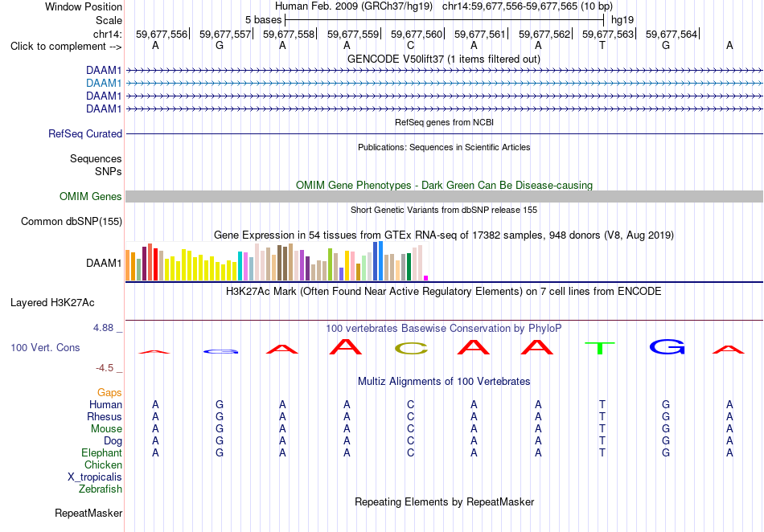The height and width of the screenshot is (532, 764).
Task: Click the magenta bar ending the GTEx chart
Action: pyautogui.click(x=426, y=278)
